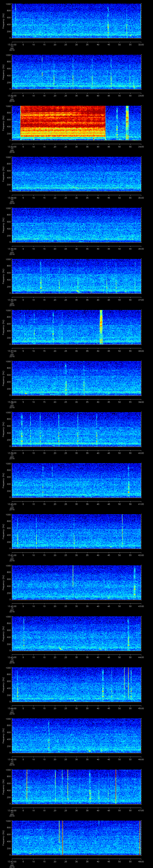Click the 43:00 end-time label
Viewport: 153px width, 868px height.
tap(141, 606)
